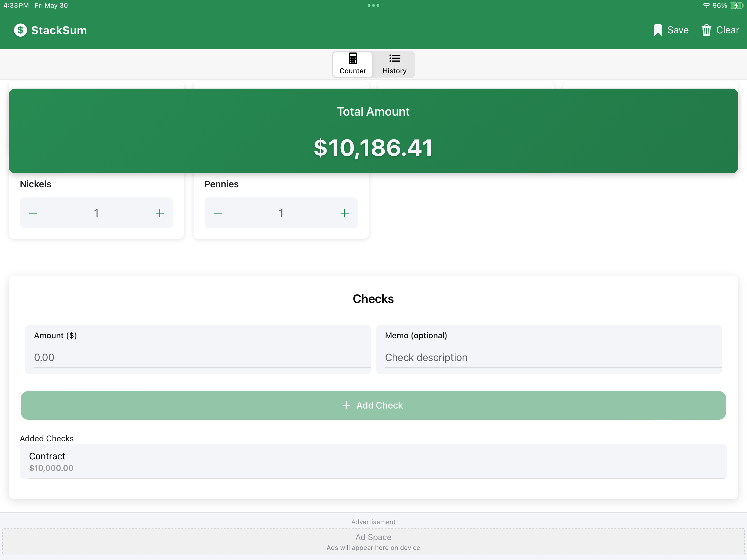The image size is (747, 560).
Task: Switch to the History tab
Action: (395, 64)
